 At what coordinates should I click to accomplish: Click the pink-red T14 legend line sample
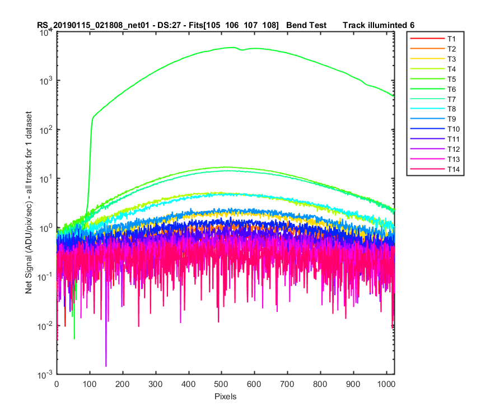click(427, 169)
